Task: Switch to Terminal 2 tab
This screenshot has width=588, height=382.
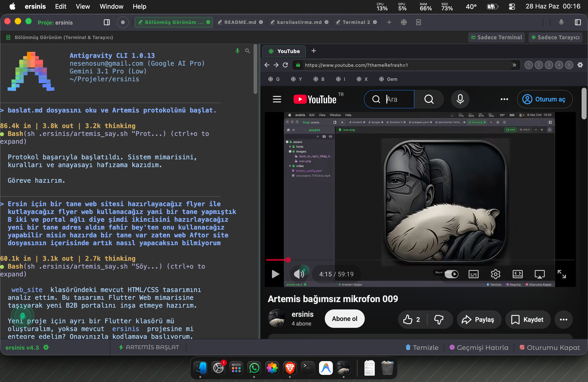Action: click(x=356, y=22)
